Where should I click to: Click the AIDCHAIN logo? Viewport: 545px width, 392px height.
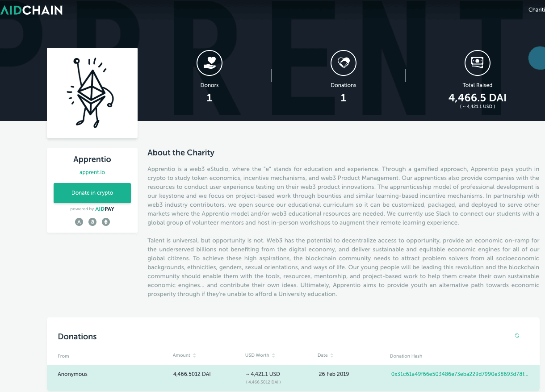tap(31, 9)
